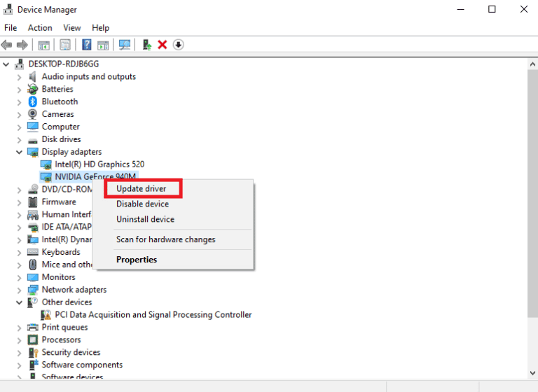Viewport: 538px width, 392px height.
Task: Click the red X Uninstall device icon
Action: (163, 45)
